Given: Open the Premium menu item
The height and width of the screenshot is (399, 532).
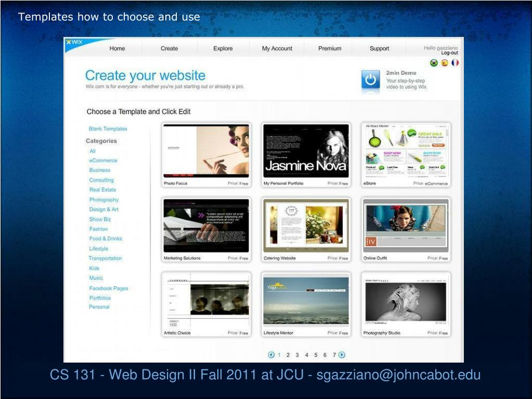Looking at the screenshot, I should [330, 48].
